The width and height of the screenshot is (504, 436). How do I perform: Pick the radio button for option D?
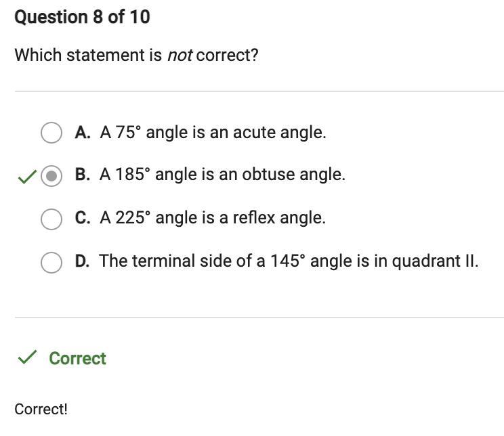pyautogui.click(x=51, y=262)
